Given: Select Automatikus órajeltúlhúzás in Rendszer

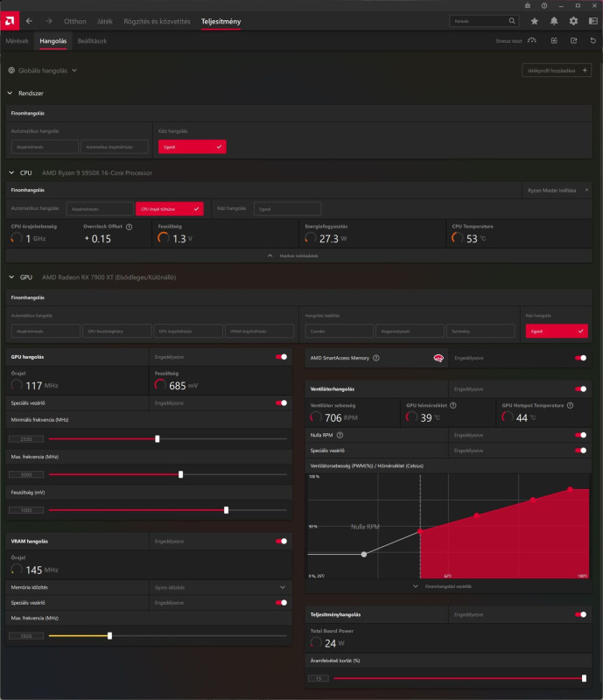Looking at the screenshot, I should coord(115,147).
